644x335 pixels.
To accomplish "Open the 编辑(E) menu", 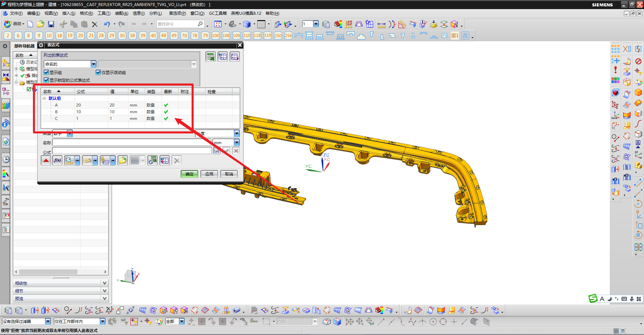I will pos(34,13).
